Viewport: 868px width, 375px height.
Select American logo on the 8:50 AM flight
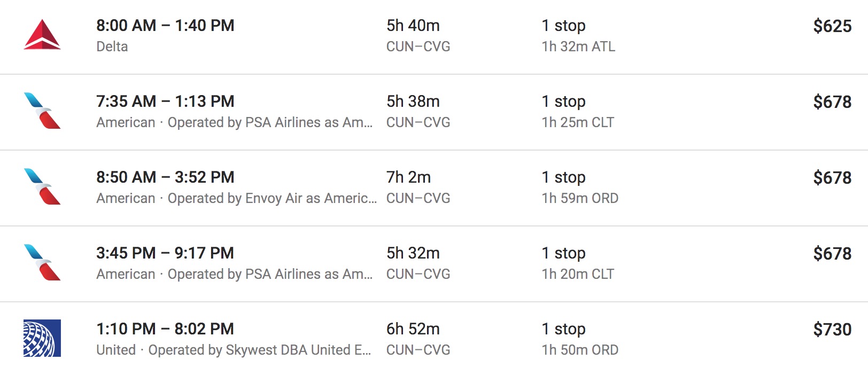[42, 187]
